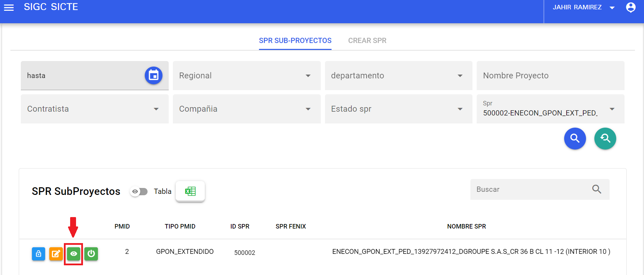Switch to the CREAR SPR tab
Viewport: 644px width, 275px height.
[x=367, y=41]
